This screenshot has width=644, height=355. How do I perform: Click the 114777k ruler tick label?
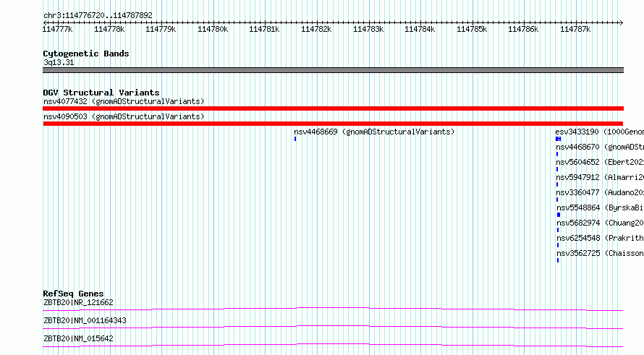click(57, 29)
